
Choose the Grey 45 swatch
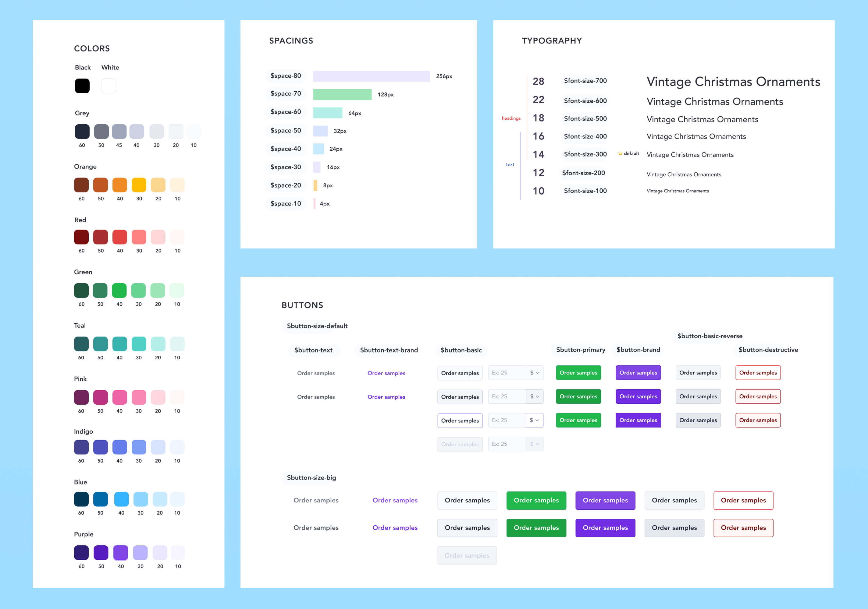point(119,132)
